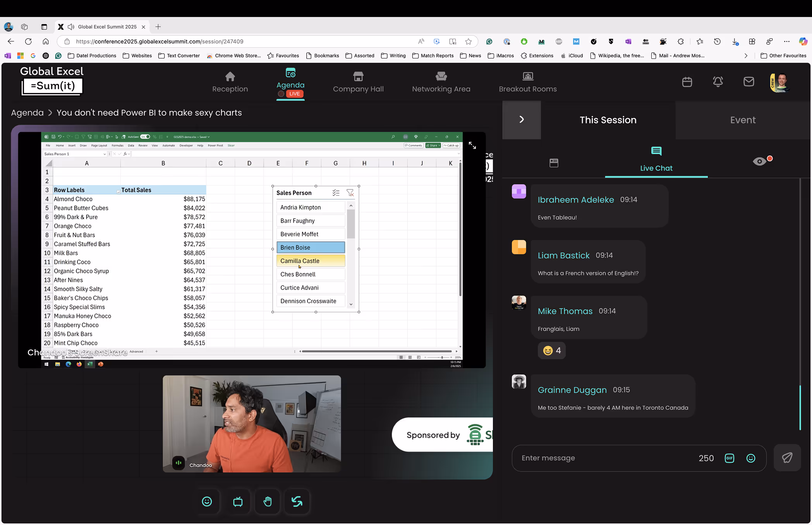Toggle multi-select in Sales Person slicer
This screenshot has width=812, height=525.
[x=336, y=193]
